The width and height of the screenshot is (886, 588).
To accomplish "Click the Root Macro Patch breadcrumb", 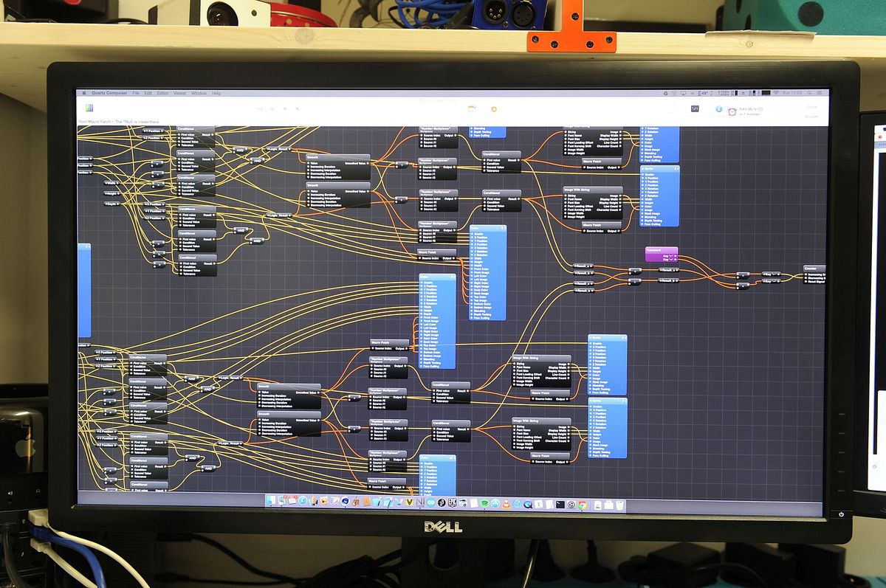I will [x=94, y=122].
